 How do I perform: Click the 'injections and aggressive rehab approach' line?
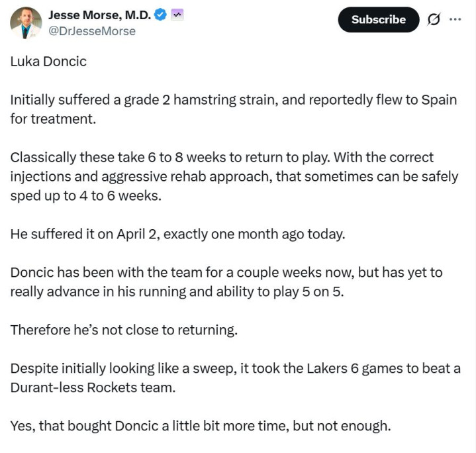point(234,177)
